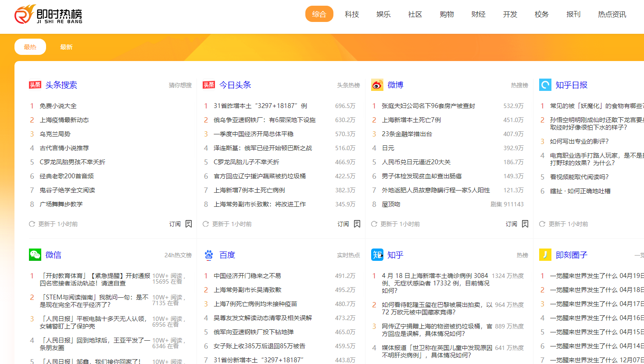Open the 科技 navigation tab
This screenshot has height=364, width=644.
click(352, 14)
